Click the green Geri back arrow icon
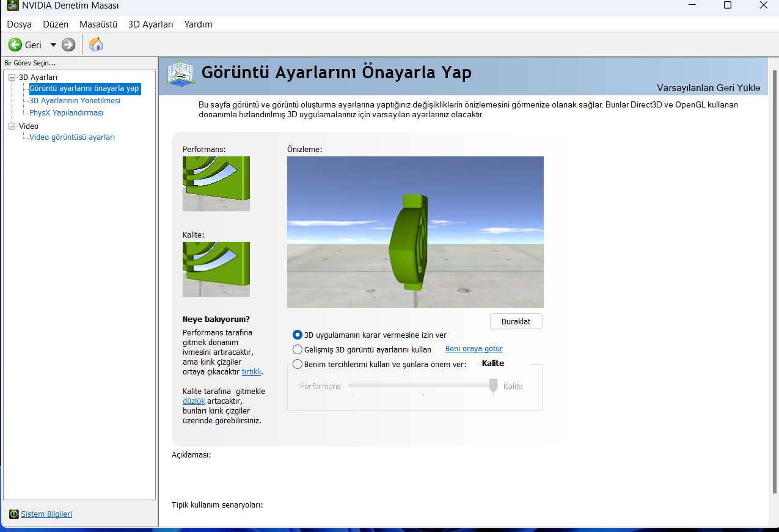This screenshot has width=779, height=532. click(x=15, y=45)
